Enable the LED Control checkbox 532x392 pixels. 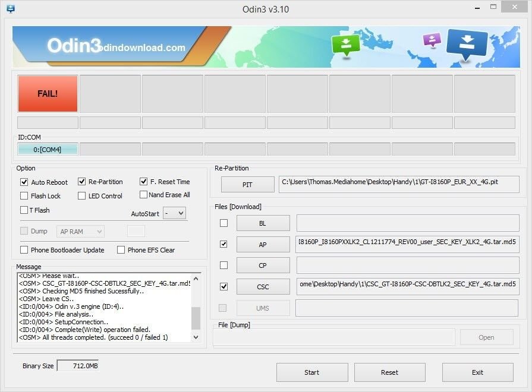point(82,196)
